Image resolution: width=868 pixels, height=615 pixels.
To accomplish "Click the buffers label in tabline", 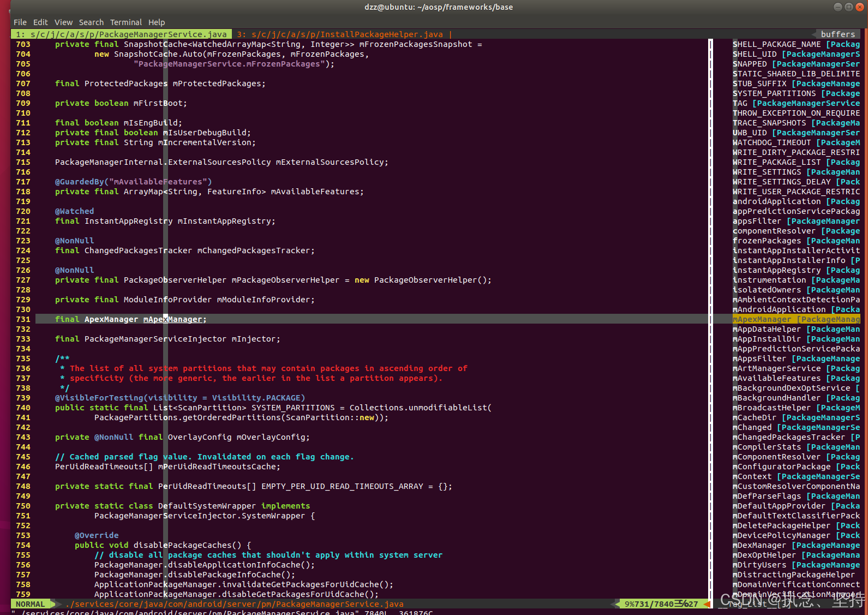I will [837, 34].
